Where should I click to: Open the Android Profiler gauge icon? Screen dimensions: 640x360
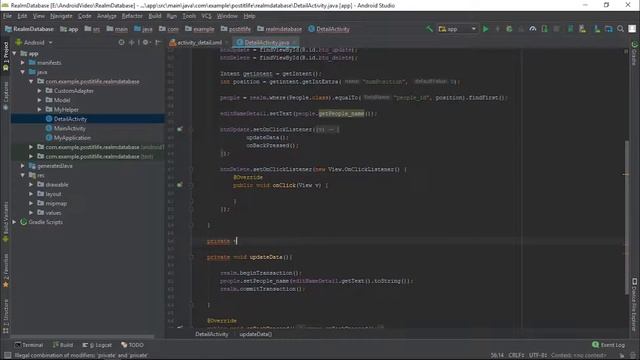point(533,29)
